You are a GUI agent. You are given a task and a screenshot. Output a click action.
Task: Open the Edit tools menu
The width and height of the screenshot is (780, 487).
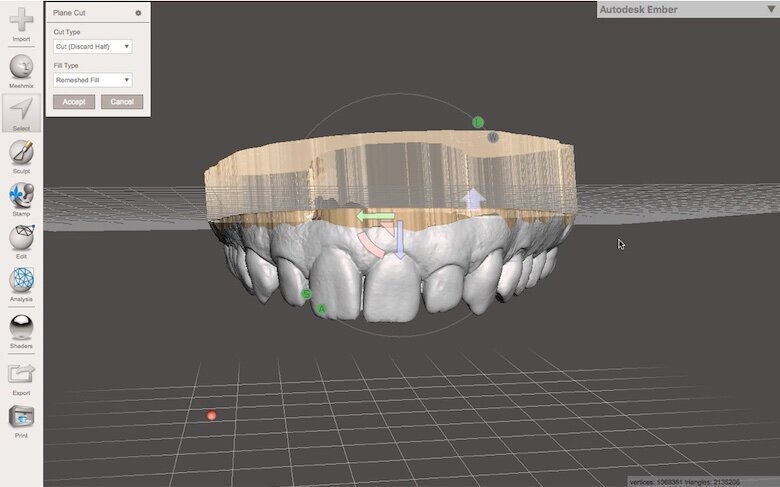pos(21,242)
